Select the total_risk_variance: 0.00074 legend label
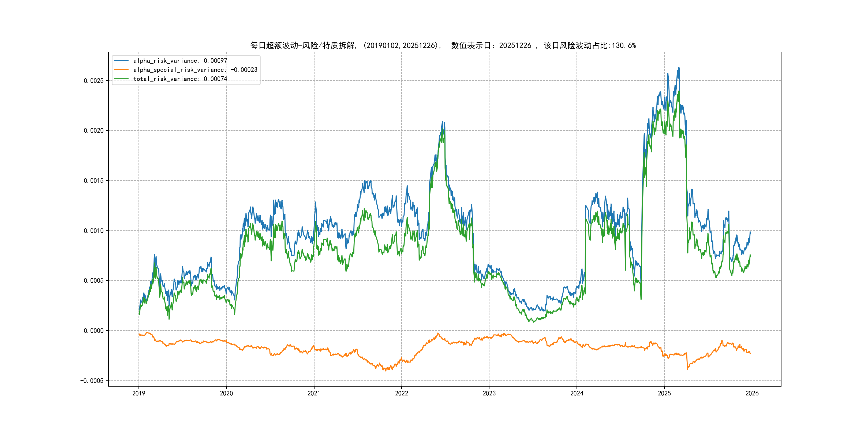 tap(180, 79)
